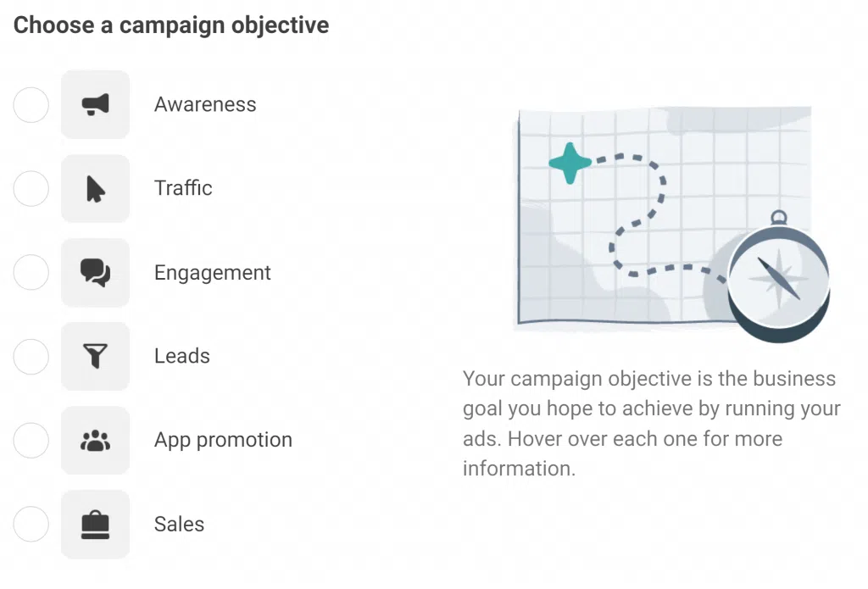Pick the Leads radio button
This screenshot has height=589, width=868.
pyautogui.click(x=31, y=357)
